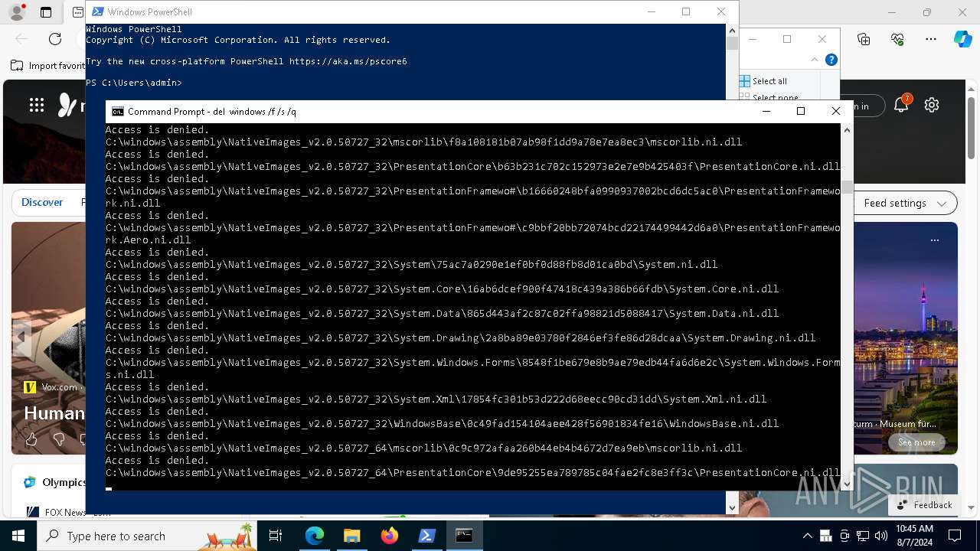Open the Edge profile avatar
This screenshot has height=551, width=980.
(16, 12)
